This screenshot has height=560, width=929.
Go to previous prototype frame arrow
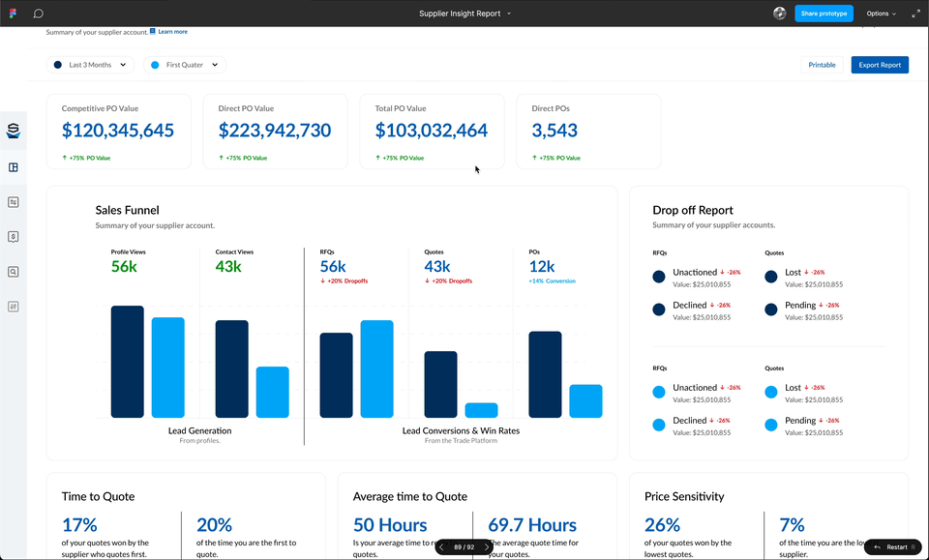coord(441,547)
